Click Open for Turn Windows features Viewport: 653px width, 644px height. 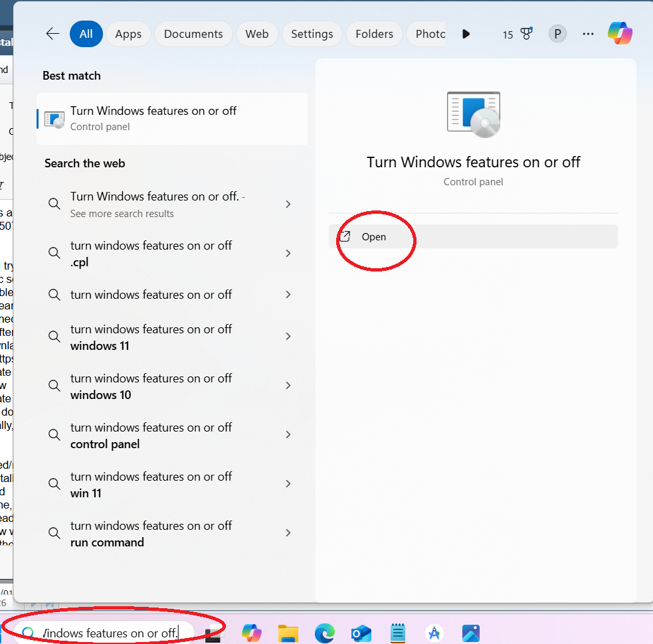[374, 237]
